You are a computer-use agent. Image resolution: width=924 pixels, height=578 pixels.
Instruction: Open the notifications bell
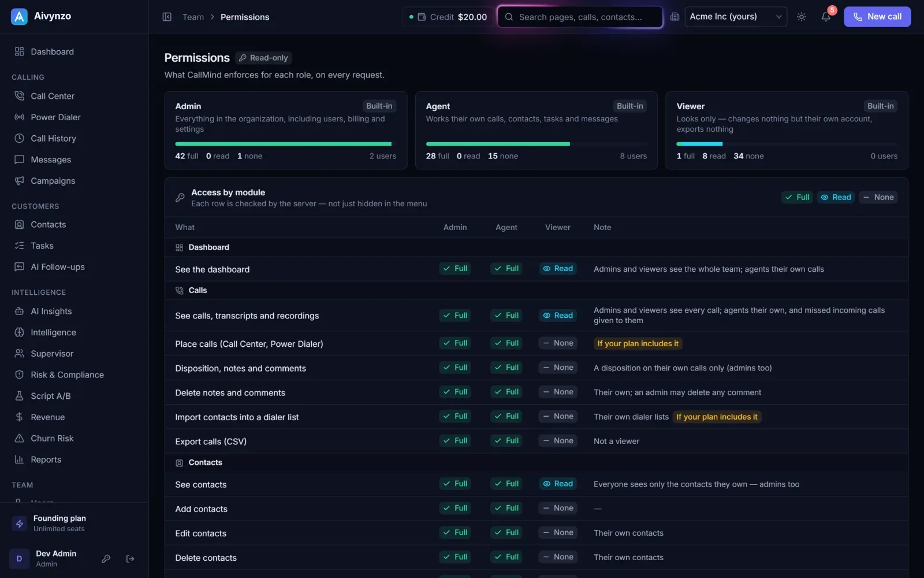click(826, 17)
